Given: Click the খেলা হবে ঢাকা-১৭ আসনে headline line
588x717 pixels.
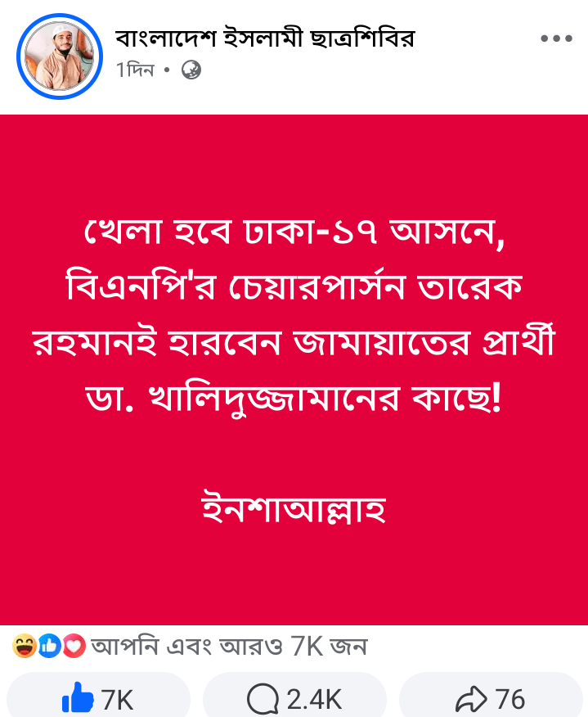Looking at the screenshot, I should [x=294, y=233].
